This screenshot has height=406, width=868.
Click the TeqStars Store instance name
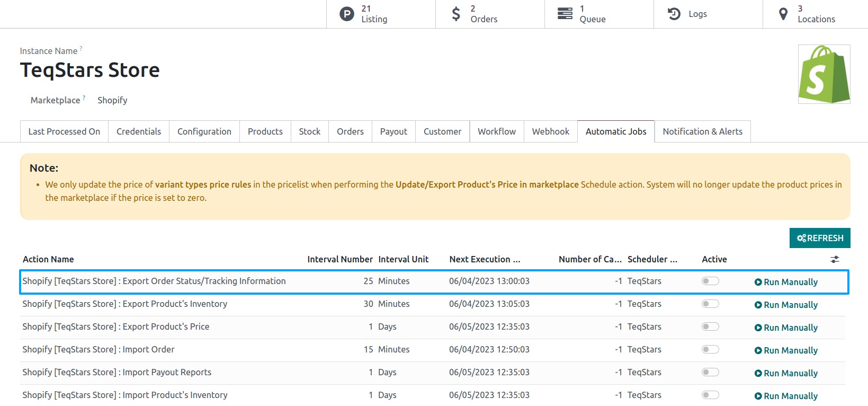(x=90, y=70)
